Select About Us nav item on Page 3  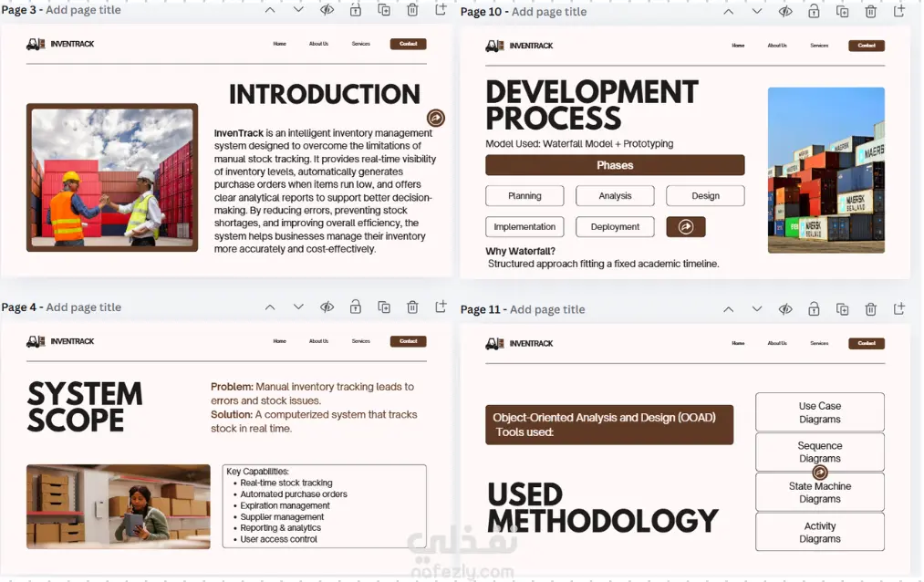(x=319, y=44)
